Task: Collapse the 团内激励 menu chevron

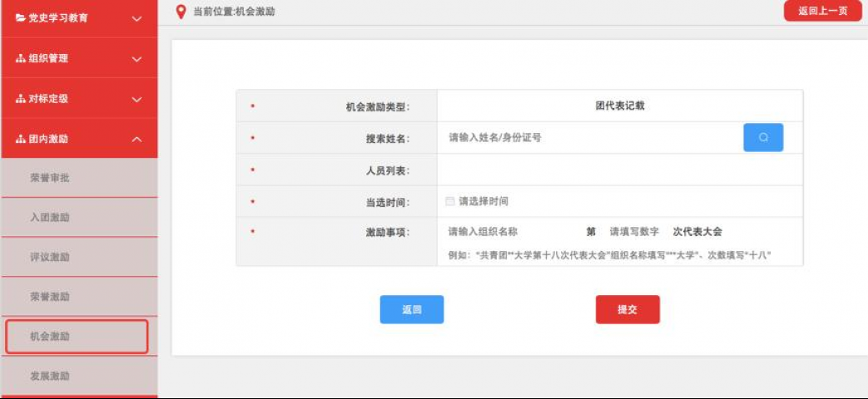Action: (137, 139)
